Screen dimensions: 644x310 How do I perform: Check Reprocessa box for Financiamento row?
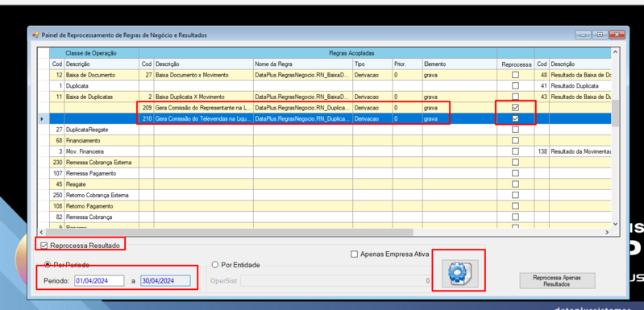516,140
